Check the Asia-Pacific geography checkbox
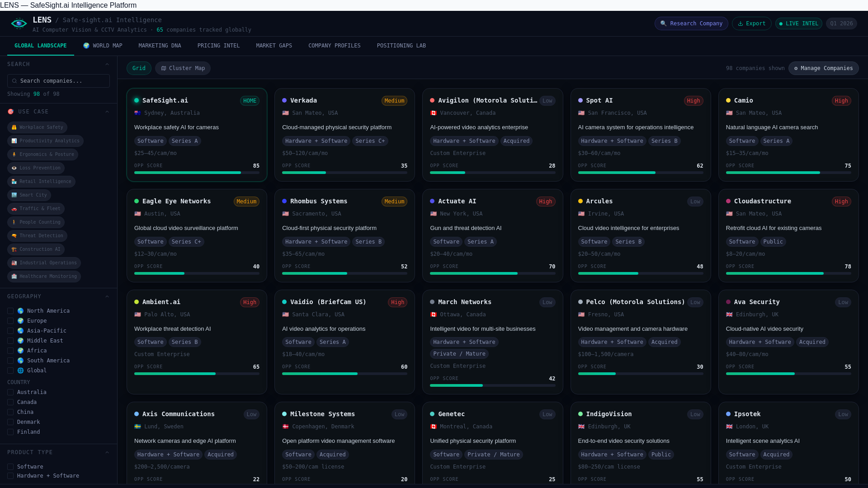 10,331
